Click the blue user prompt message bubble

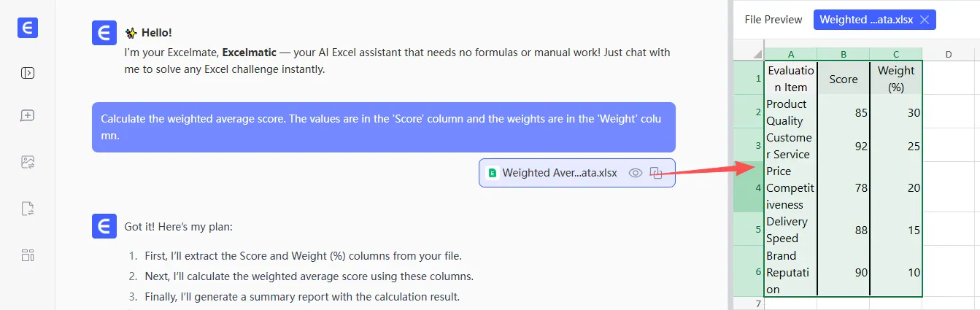(383, 127)
